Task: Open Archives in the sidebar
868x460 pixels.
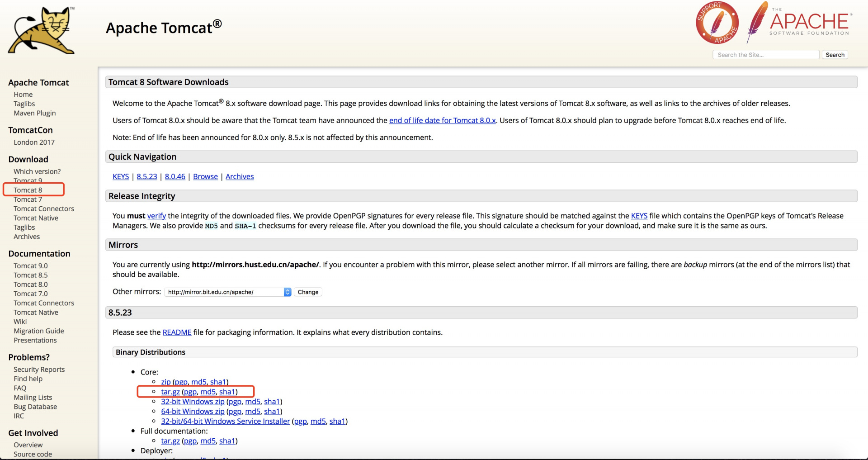Action: (x=27, y=237)
